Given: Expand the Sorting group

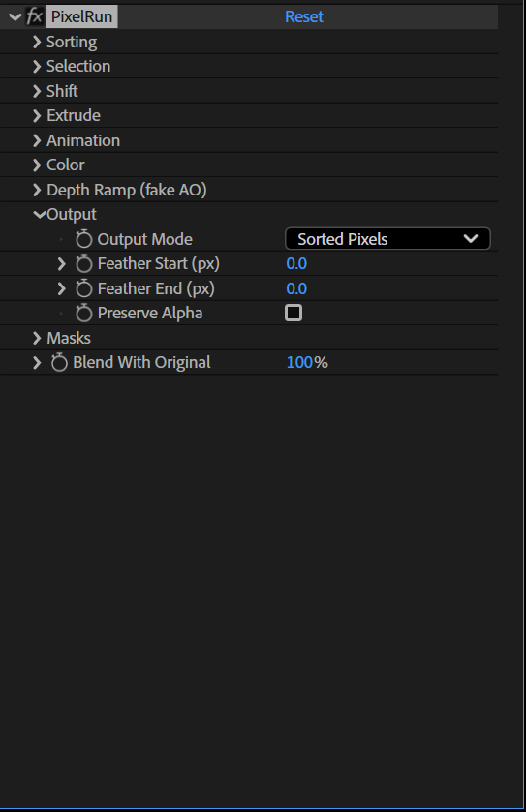Looking at the screenshot, I should click(37, 42).
